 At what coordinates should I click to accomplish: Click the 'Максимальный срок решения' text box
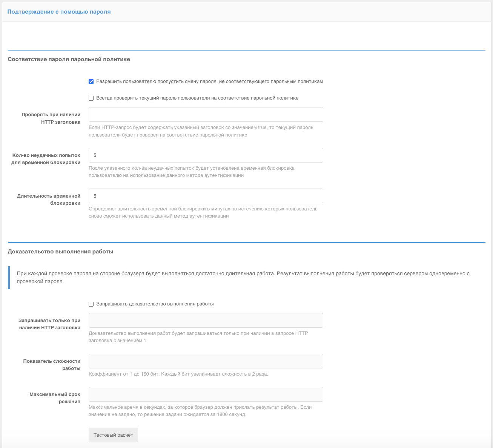click(x=206, y=394)
